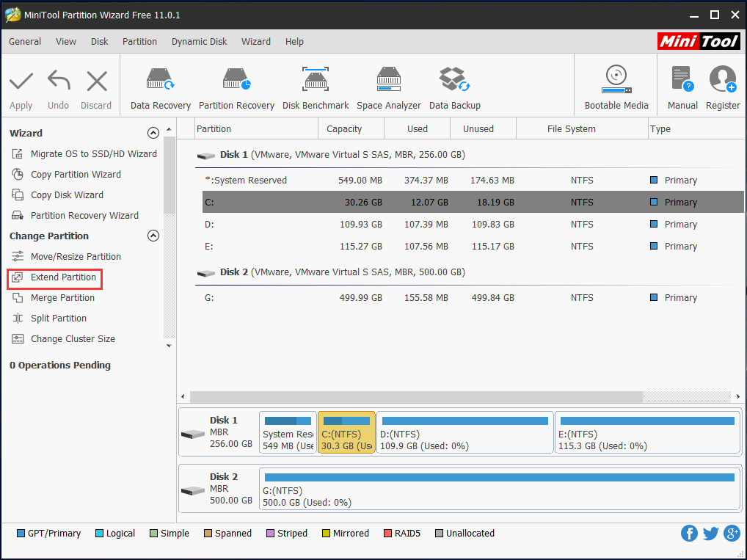Open the Partition menu
This screenshot has width=747, height=560.
click(x=139, y=41)
